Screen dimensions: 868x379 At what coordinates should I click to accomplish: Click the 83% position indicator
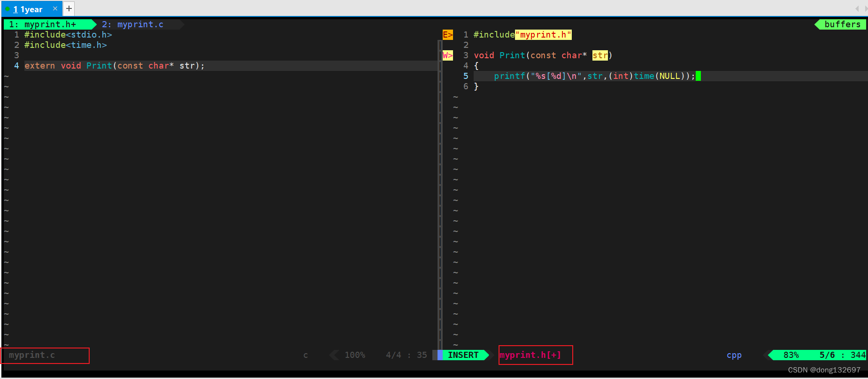pyautogui.click(x=791, y=355)
